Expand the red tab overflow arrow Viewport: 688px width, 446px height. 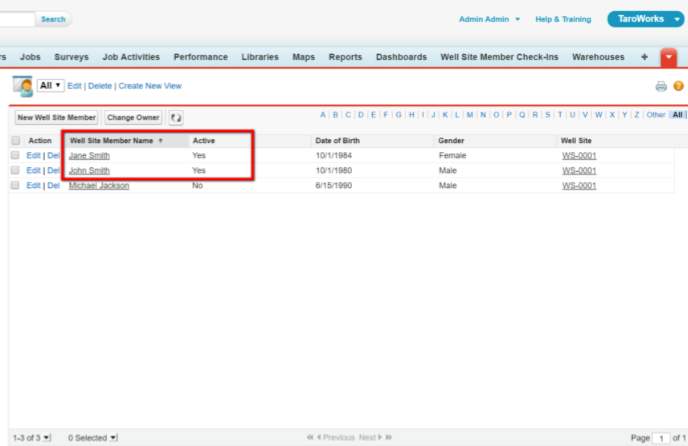669,58
